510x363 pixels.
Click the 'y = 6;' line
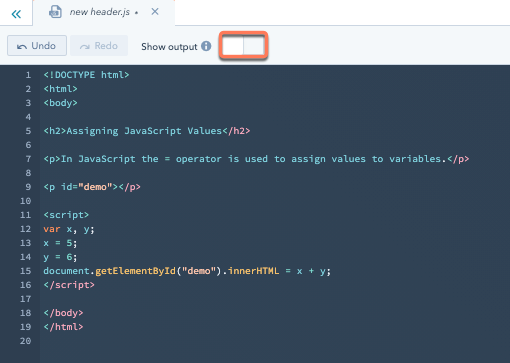[x=60, y=257]
